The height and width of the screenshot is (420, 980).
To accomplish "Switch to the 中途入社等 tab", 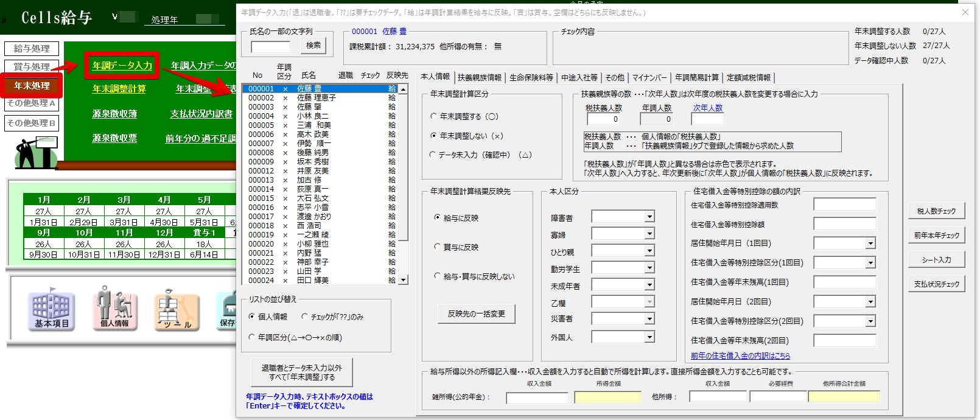I will [x=579, y=77].
